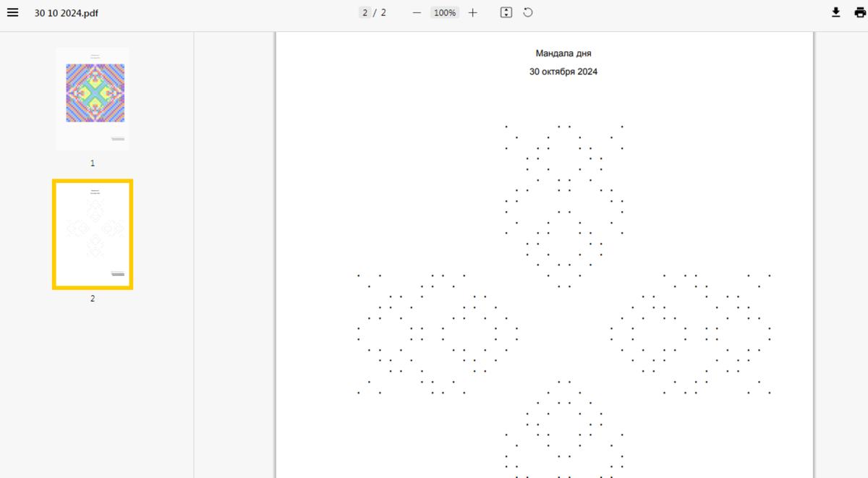Click the file name 30 10 2024.pdf
868x478 pixels.
(x=67, y=13)
